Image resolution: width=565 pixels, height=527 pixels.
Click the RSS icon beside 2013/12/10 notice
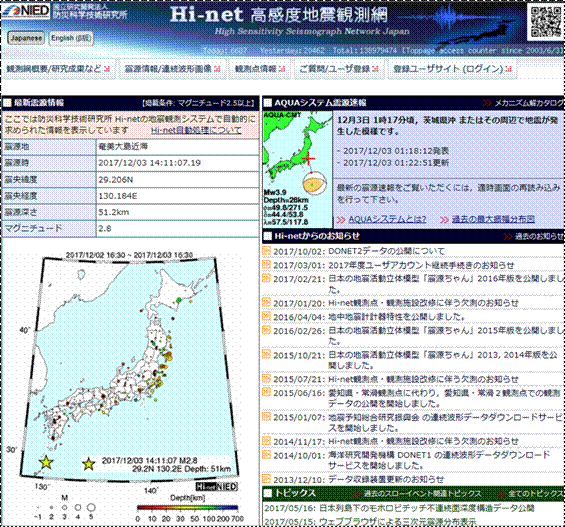coord(266,479)
